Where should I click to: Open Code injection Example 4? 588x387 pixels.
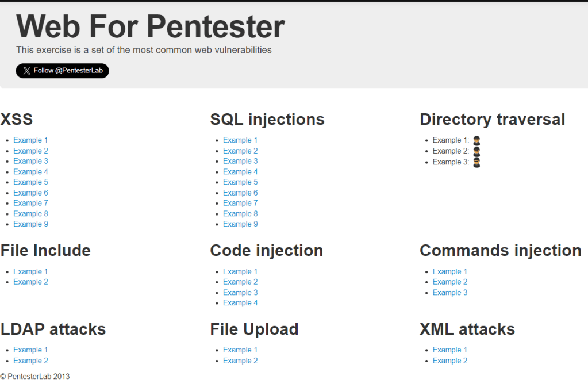tap(240, 303)
